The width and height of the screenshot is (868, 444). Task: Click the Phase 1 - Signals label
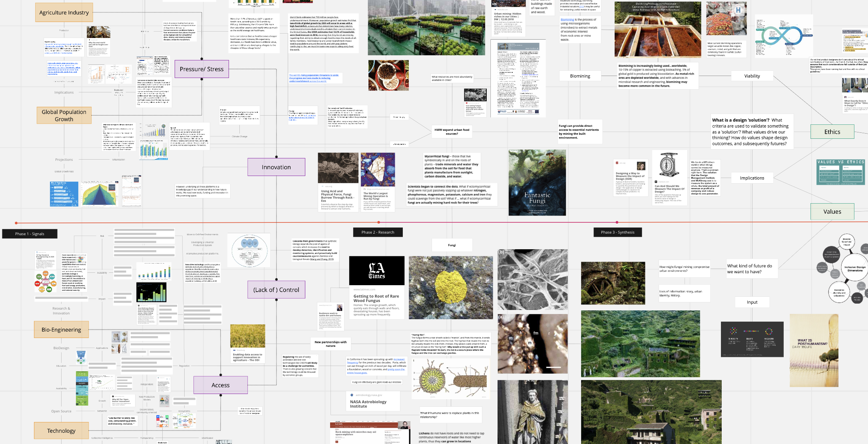[30, 234]
